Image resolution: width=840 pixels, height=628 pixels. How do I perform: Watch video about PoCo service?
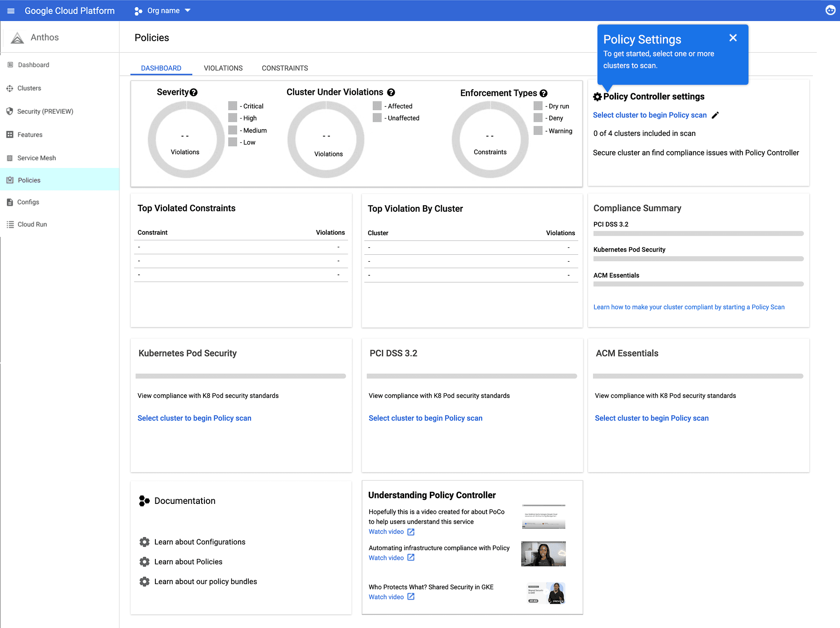coord(386,532)
